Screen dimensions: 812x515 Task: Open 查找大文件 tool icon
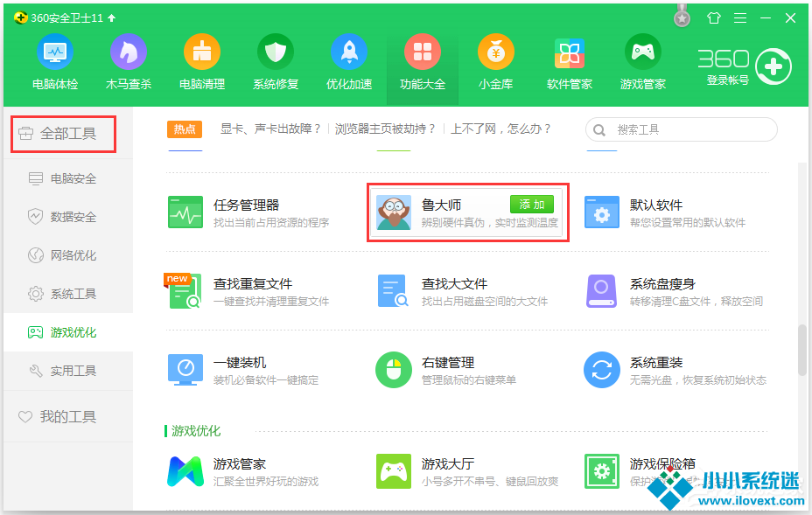(x=394, y=291)
